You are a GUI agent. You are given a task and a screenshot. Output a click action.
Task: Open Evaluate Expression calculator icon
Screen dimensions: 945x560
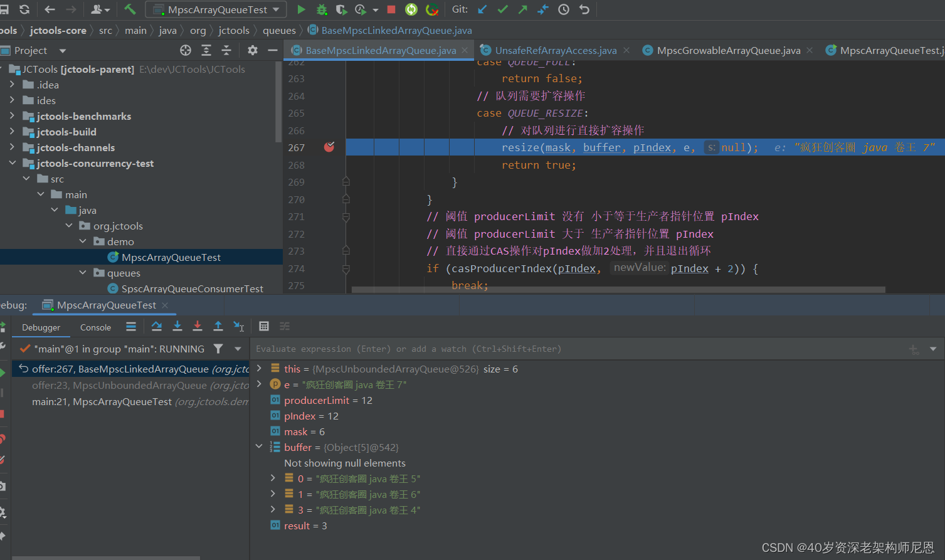point(264,326)
